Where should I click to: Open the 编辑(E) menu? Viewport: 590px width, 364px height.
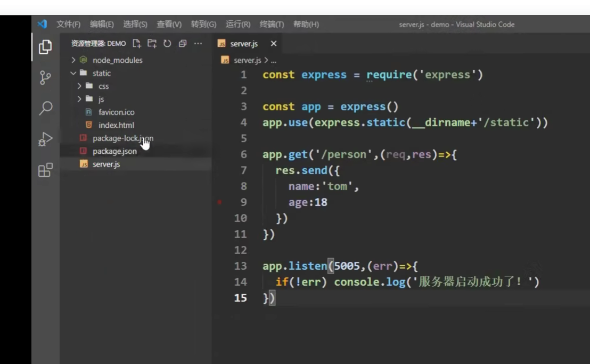pyautogui.click(x=102, y=24)
